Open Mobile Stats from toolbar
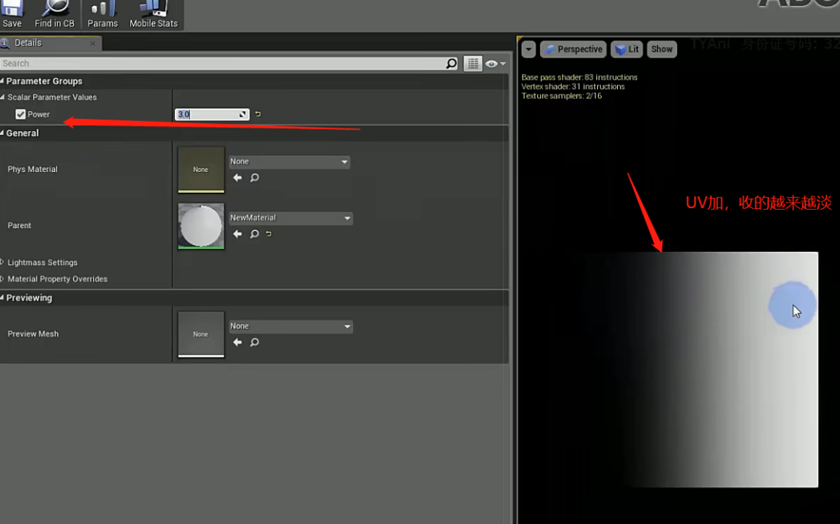840x524 pixels. coord(153,12)
